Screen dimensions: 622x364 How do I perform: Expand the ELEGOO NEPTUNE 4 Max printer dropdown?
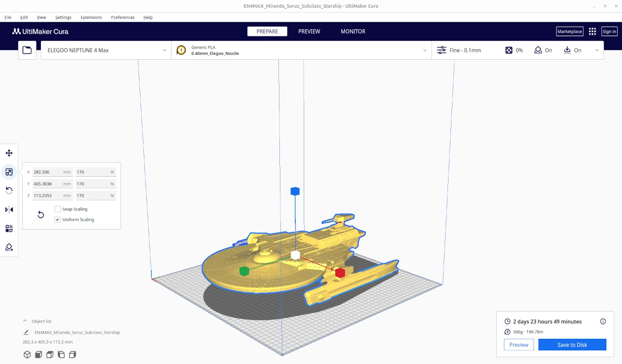[x=106, y=50]
